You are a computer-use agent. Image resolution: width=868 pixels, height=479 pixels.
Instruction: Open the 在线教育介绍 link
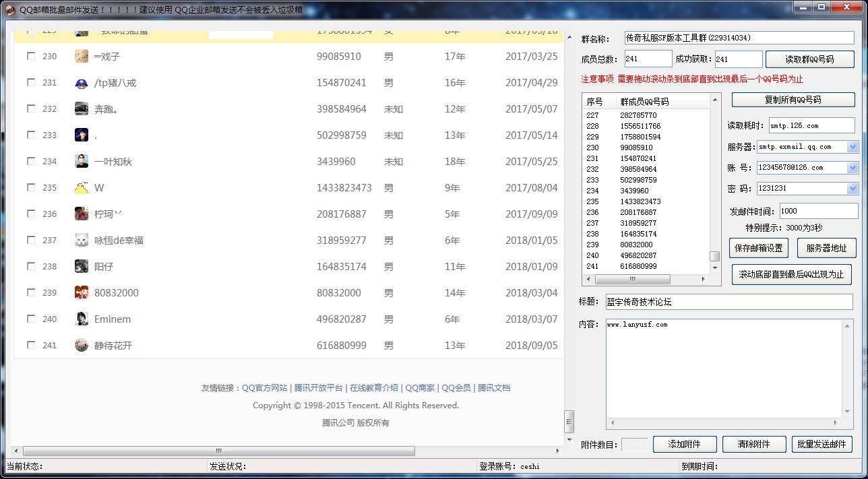(x=373, y=388)
